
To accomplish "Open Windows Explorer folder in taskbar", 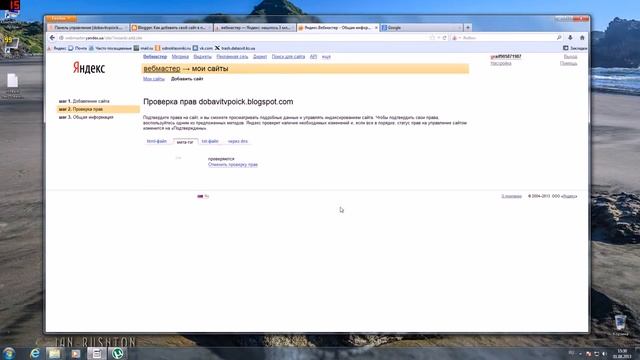I will point(54,353).
